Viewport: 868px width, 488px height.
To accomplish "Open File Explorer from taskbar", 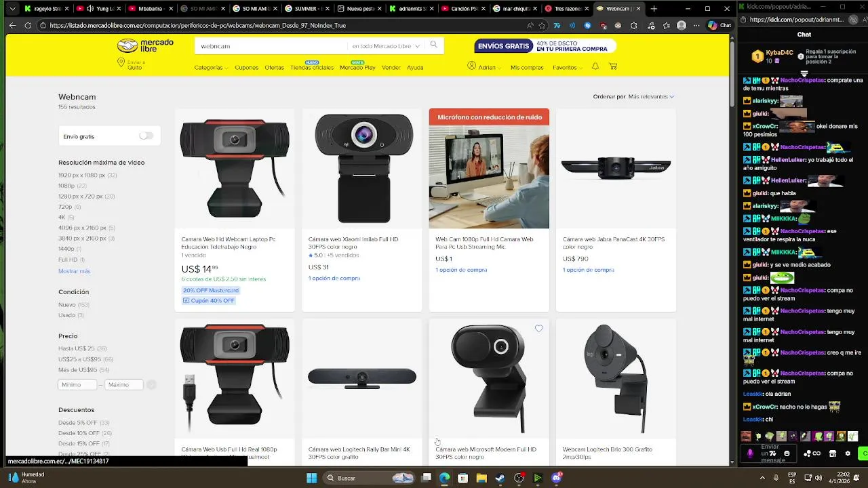I will 481,478.
